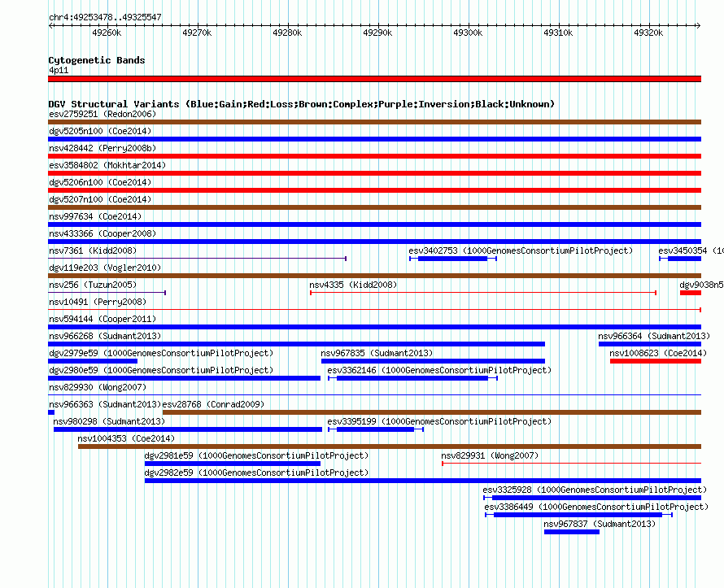Click the blue nsv967835 gain bar

tap(433, 361)
